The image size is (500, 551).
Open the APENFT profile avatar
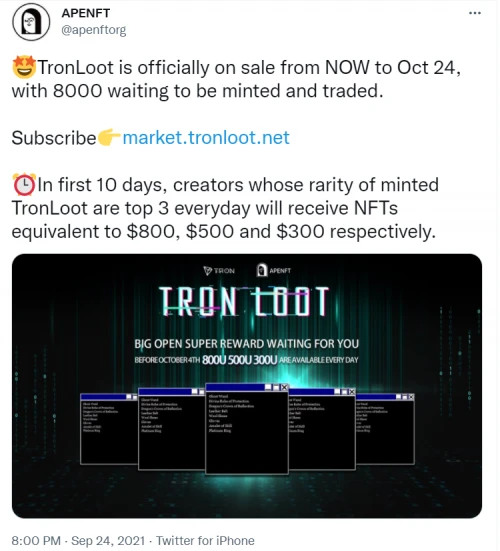click(x=31, y=22)
